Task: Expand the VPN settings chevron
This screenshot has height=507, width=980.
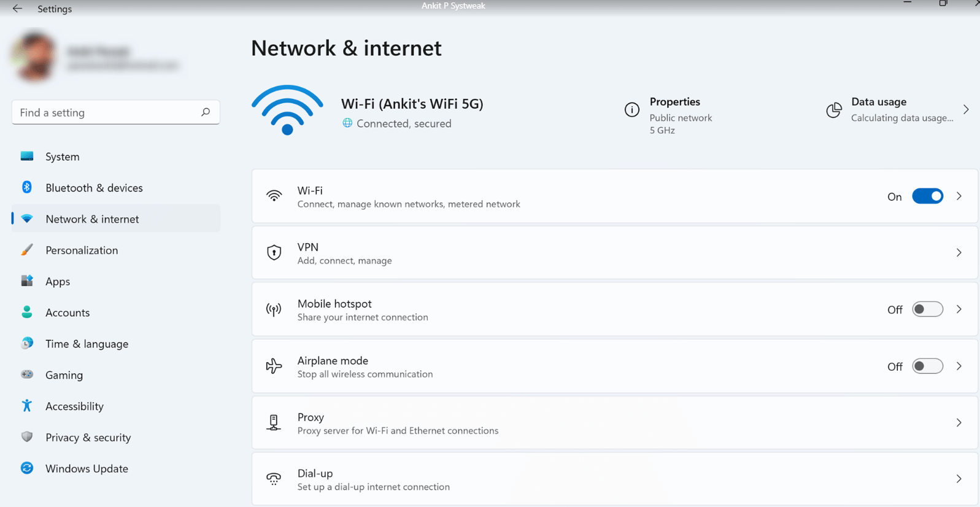Action: click(x=959, y=252)
